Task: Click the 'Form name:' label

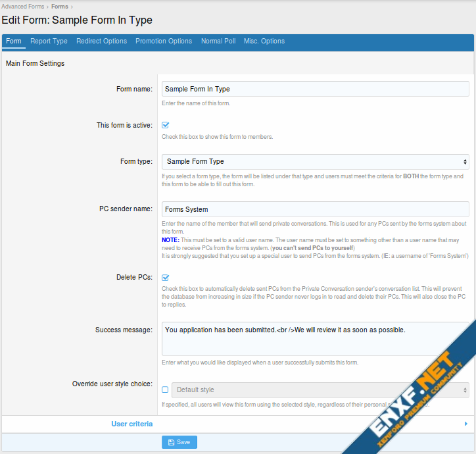Action: 135,89
